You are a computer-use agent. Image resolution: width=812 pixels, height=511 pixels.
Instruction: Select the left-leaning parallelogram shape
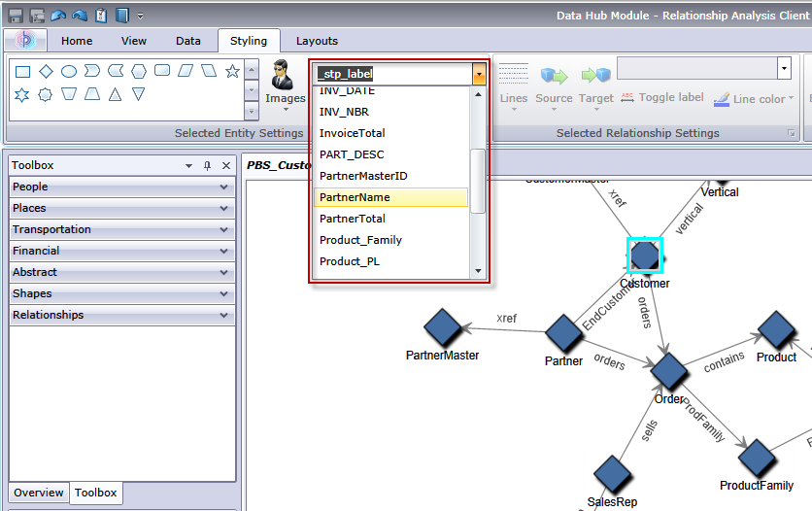click(x=209, y=70)
